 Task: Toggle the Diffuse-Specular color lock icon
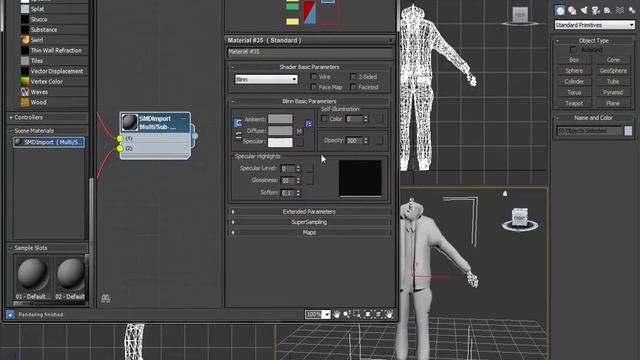point(238,136)
